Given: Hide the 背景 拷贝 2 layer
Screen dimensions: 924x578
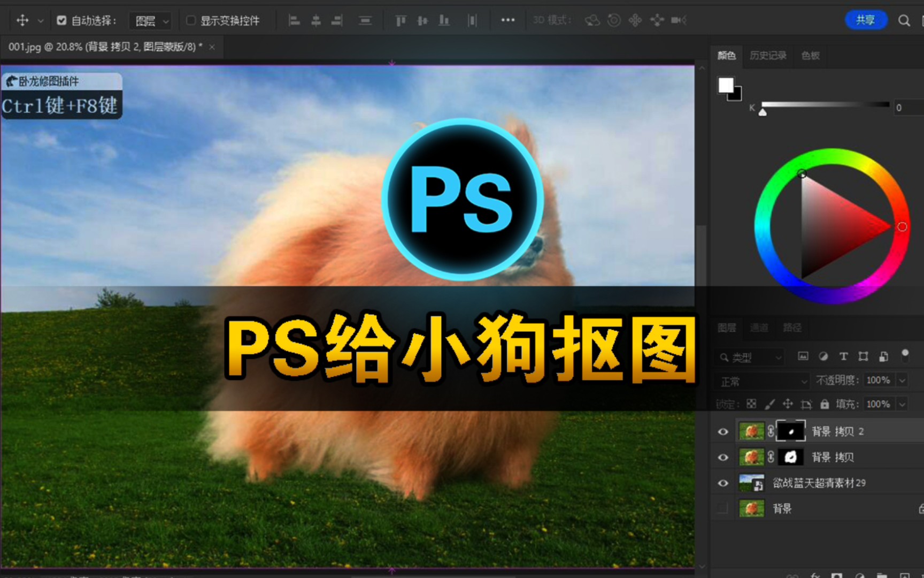Looking at the screenshot, I should (723, 431).
